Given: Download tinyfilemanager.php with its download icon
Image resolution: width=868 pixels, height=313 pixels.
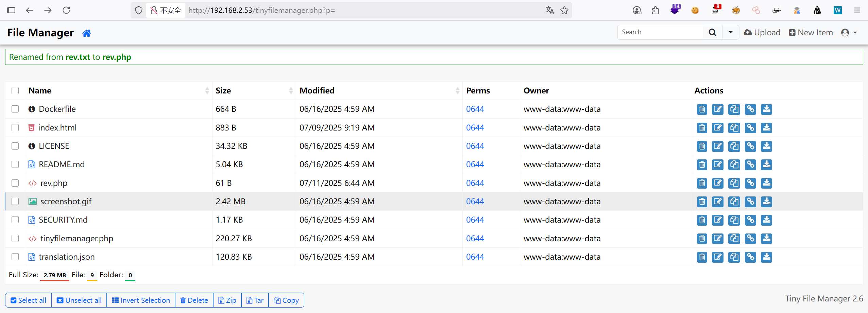Looking at the screenshot, I should coord(766,239).
